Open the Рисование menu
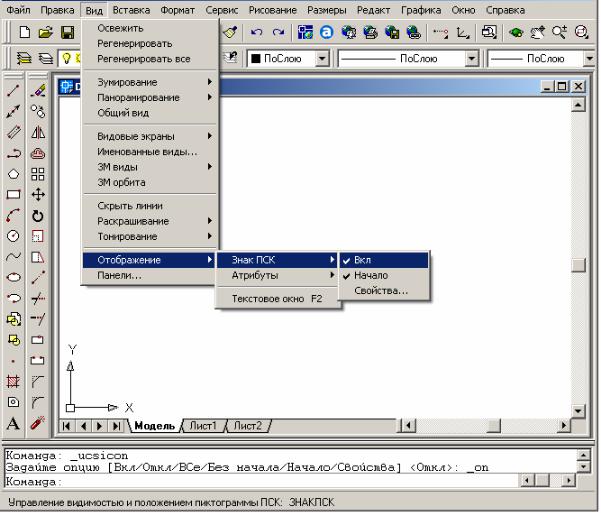This screenshot has height=513, width=601. 273,10
